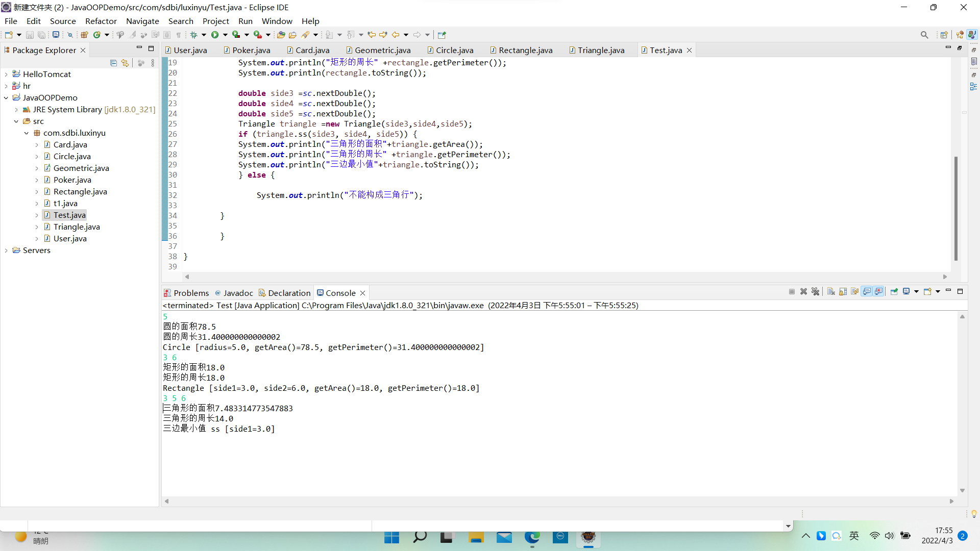Screen dimensions: 980x551
Task: Click the editor vertical scrollbar thumb
Action: point(955,208)
